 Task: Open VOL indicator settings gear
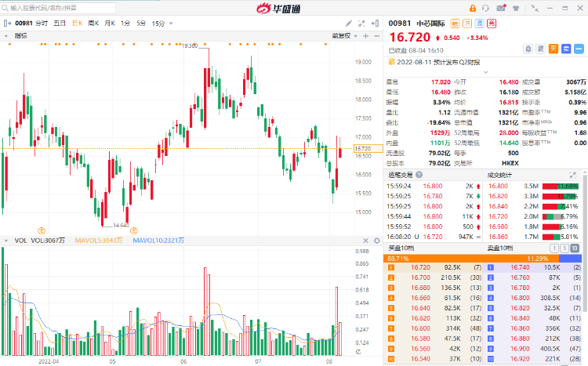tap(377, 241)
